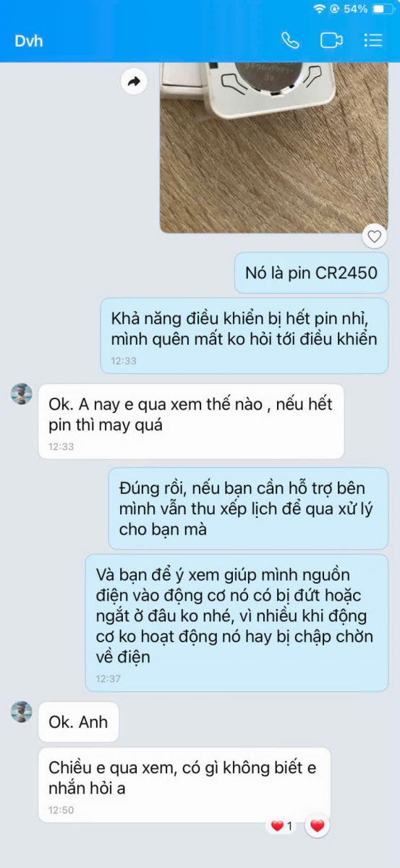Select the 'Nó là pin CR2450' message
Screen dimensions: 400x868
[x=311, y=273]
